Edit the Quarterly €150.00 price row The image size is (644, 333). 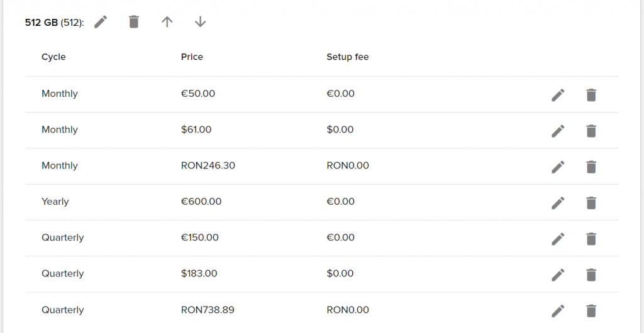pyautogui.click(x=558, y=239)
